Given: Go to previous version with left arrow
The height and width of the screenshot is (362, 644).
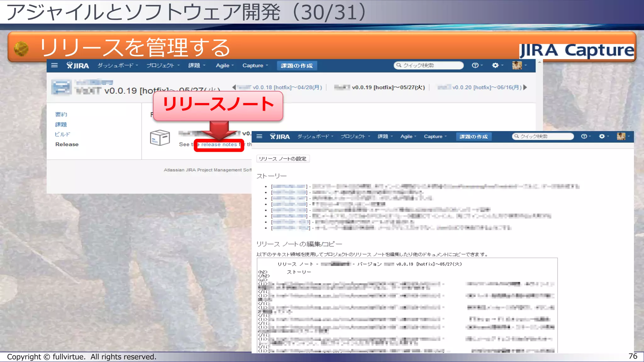Looking at the screenshot, I should point(234,87).
